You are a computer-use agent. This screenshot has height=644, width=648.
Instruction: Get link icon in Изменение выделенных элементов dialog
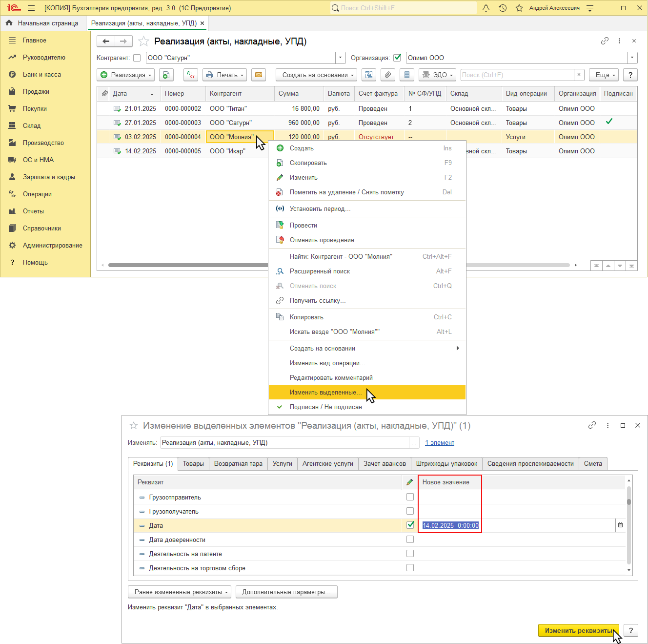(x=592, y=425)
